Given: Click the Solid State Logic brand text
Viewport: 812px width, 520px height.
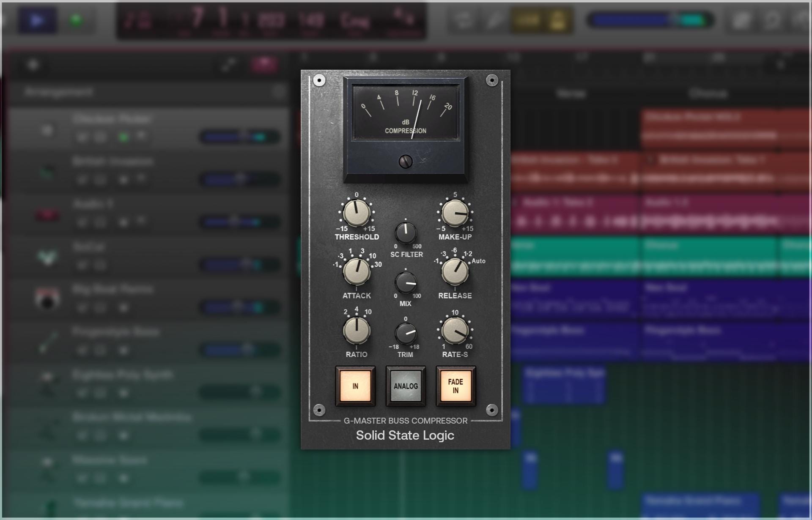Looking at the screenshot, I should (405, 435).
